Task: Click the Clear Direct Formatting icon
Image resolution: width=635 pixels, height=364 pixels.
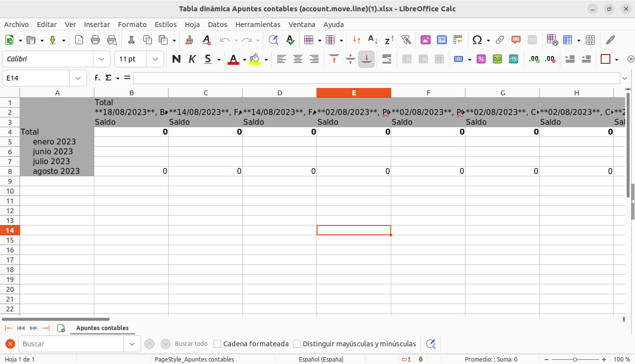Action: (206, 40)
